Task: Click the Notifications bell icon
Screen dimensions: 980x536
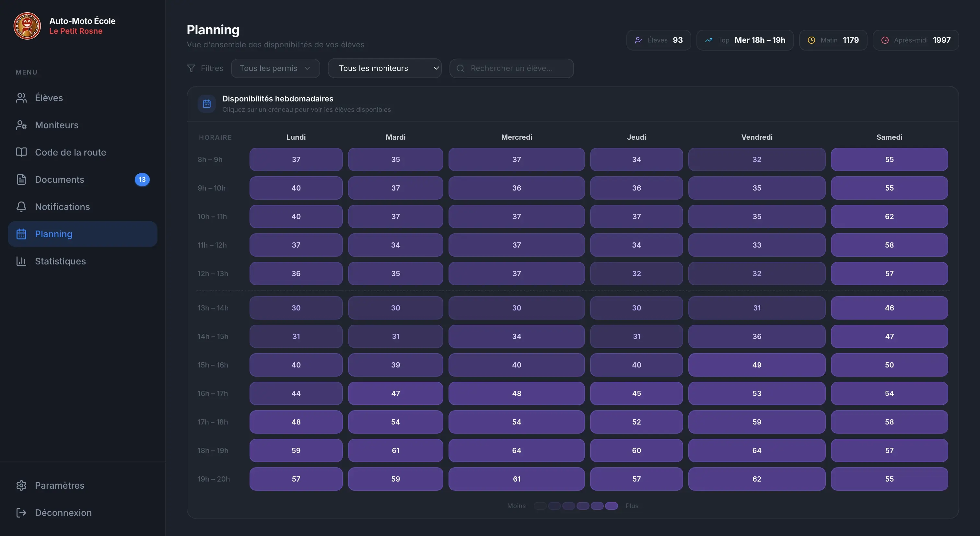Action: coord(21,206)
